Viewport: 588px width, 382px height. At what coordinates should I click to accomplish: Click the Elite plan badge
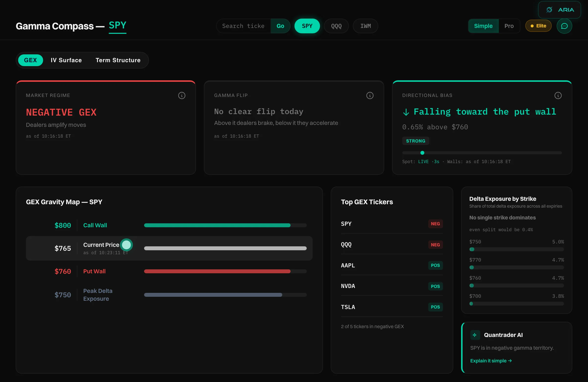coord(538,26)
